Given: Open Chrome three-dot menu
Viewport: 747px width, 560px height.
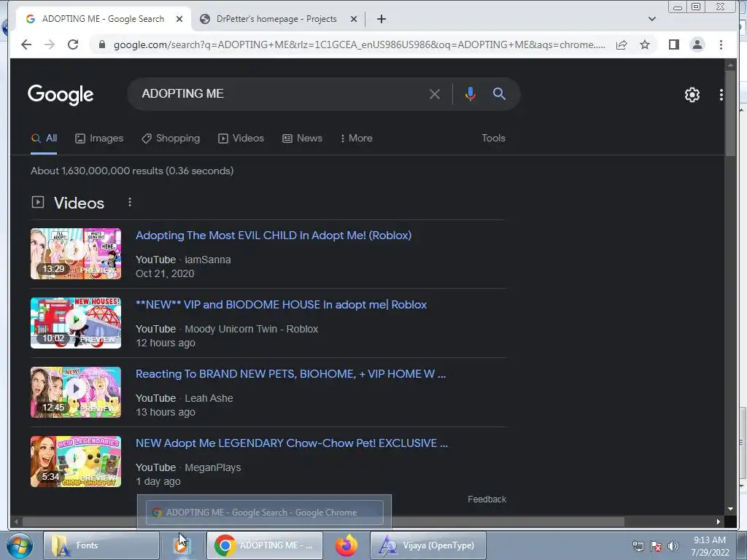Looking at the screenshot, I should 721,44.
